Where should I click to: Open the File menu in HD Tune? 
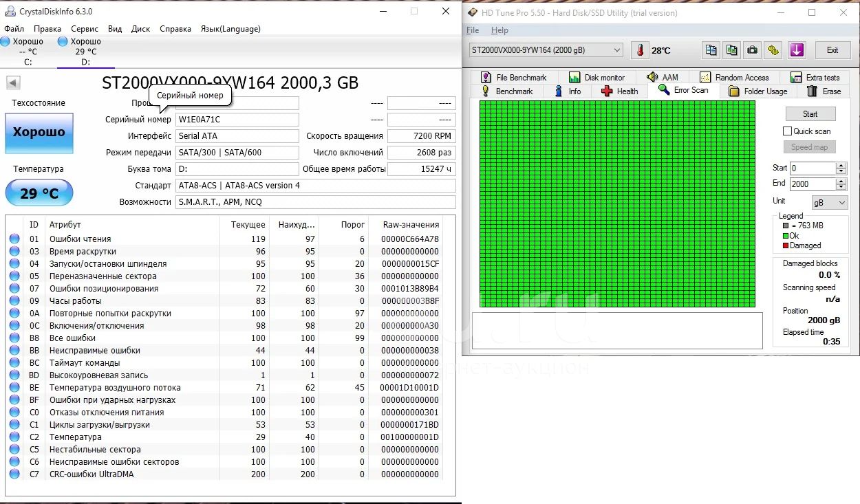click(x=473, y=30)
